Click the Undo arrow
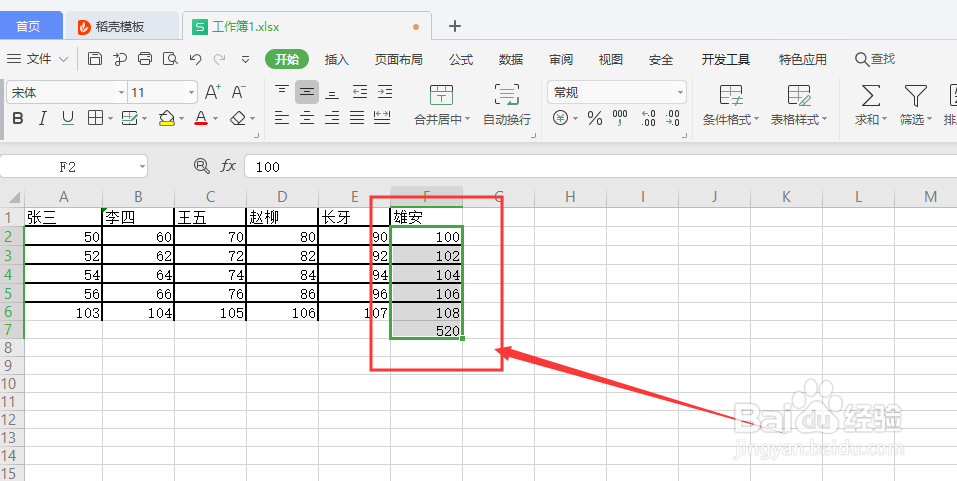957x481 pixels. (x=195, y=59)
